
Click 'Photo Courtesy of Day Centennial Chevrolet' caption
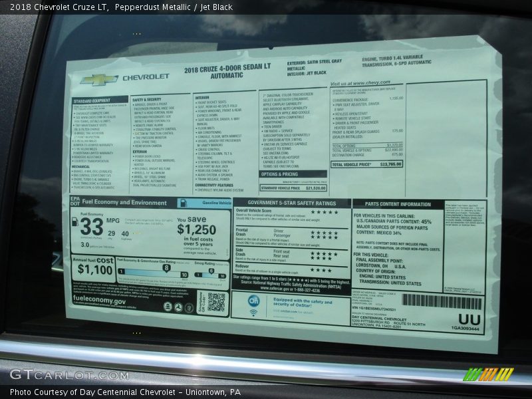(125, 392)
